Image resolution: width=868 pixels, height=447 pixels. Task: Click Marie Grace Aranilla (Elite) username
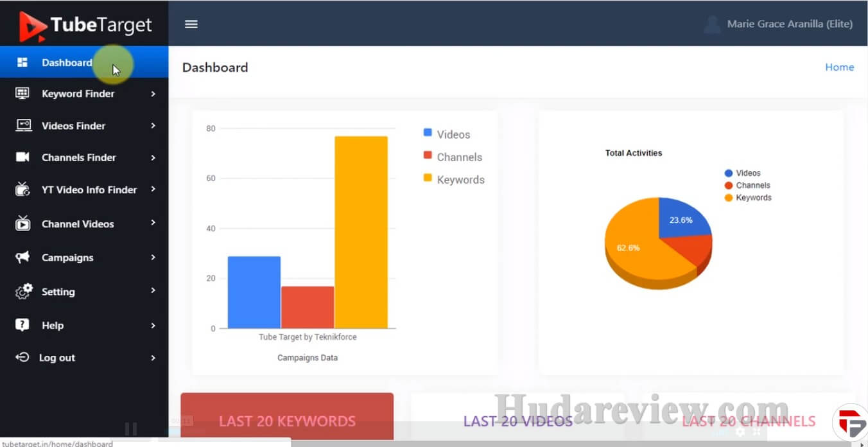(790, 24)
